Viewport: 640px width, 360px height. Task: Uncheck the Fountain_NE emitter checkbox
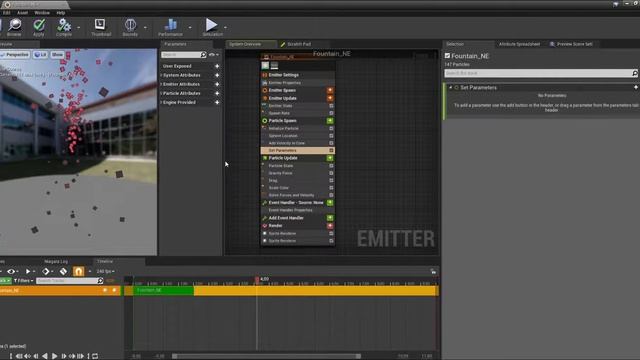[x=447, y=56]
